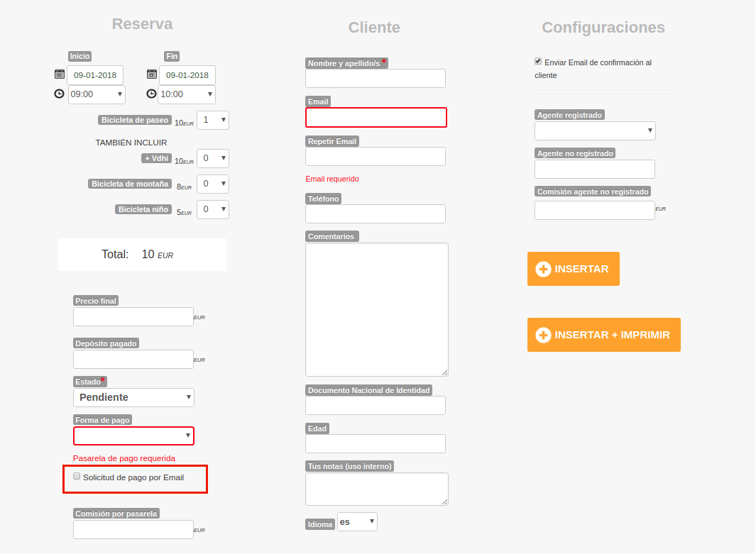Change the Idioma language selector
The width and height of the screenshot is (756, 554).
pyautogui.click(x=357, y=522)
